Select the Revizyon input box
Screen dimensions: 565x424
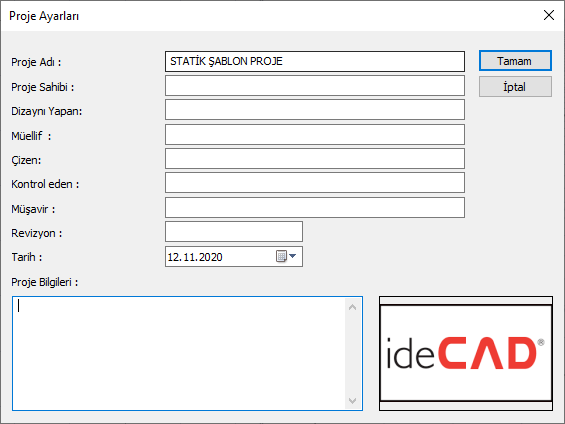coord(234,232)
